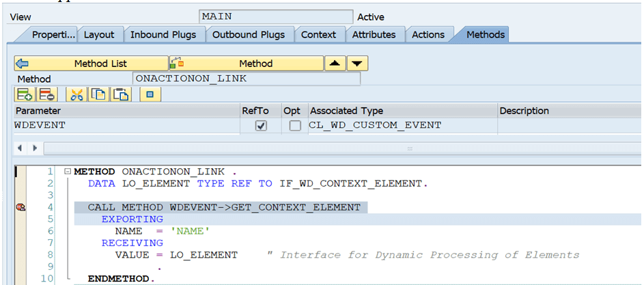This screenshot has width=644, height=285.
Task: Uncheck the RefTo checkbox for WDEVENT
Action: [261, 126]
